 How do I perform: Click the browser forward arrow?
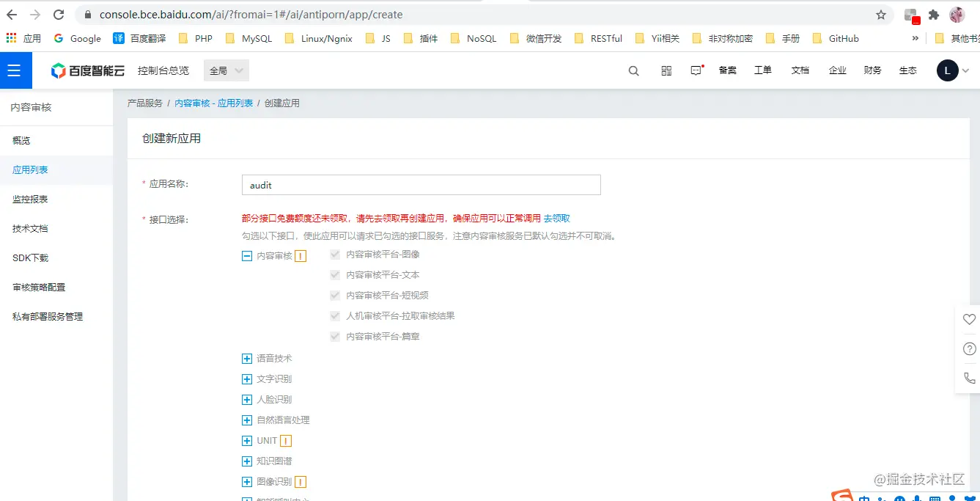click(35, 15)
